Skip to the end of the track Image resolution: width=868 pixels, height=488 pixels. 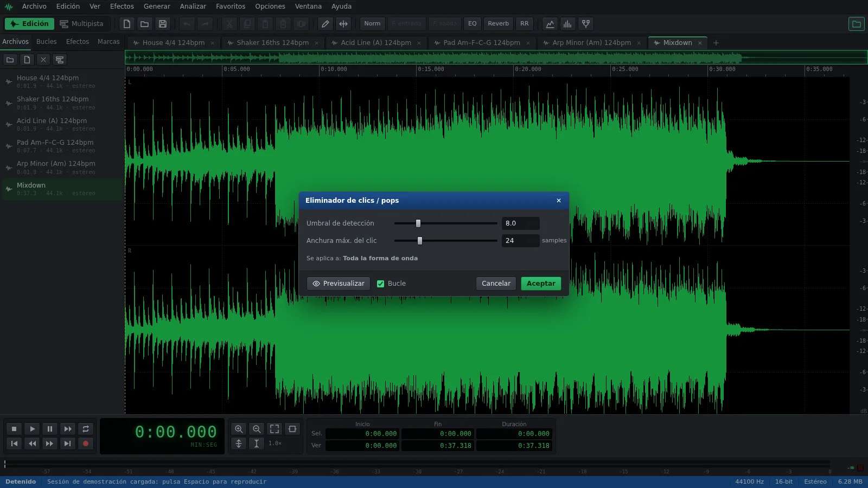coord(68,444)
